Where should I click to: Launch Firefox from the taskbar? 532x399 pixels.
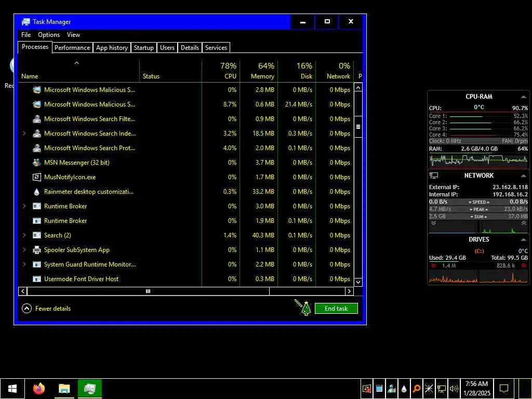click(38, 389)
